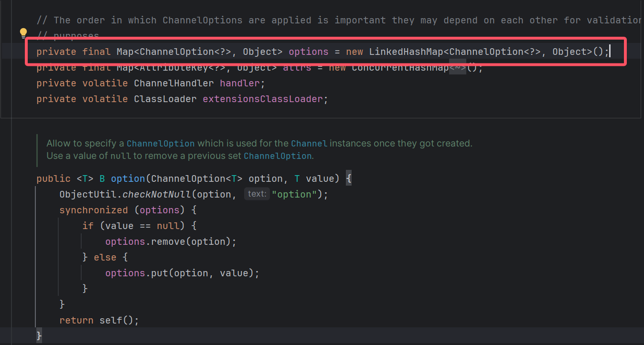Click the 'text:' parameter inlay hint
The image size is (644, 345).
257,194
